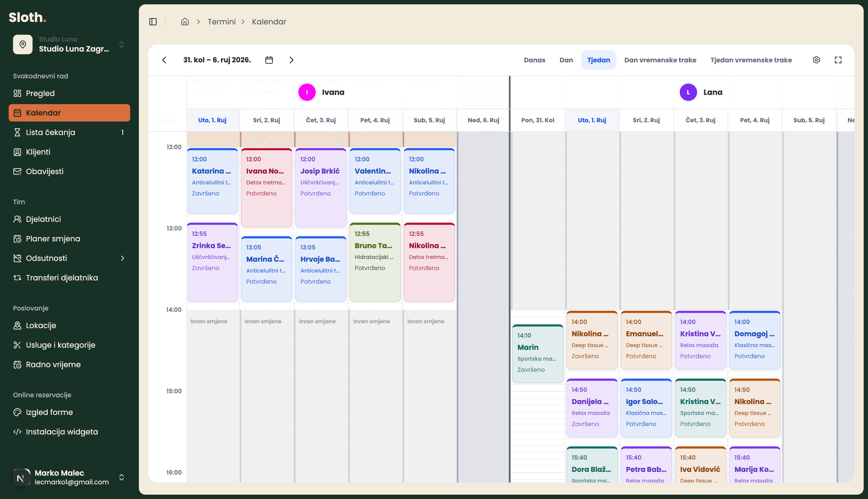Go to next week arrow
This screenshot has height=499, width=868.
(291, 60)
